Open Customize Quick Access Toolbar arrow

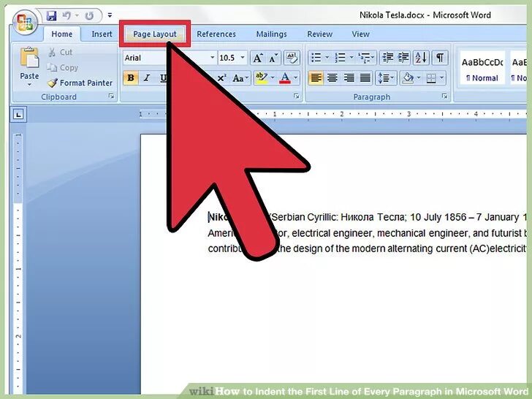[110, 15]
